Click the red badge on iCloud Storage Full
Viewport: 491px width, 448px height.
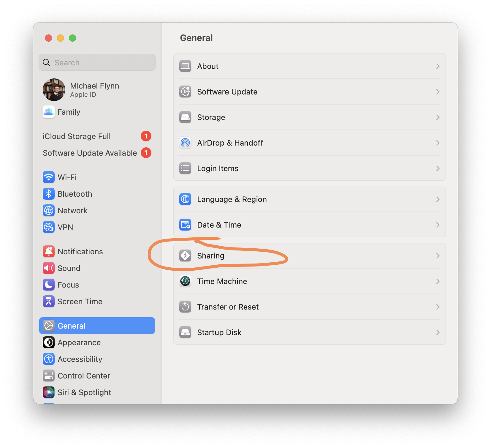(146, 136)
